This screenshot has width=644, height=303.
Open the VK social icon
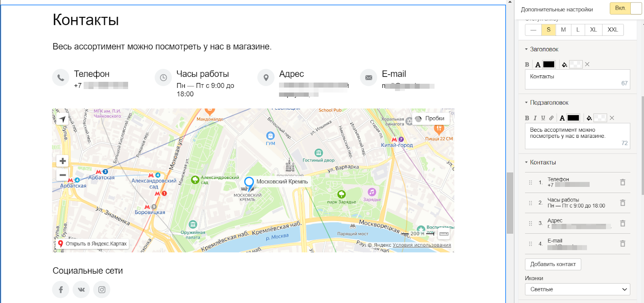pos(81,289)
